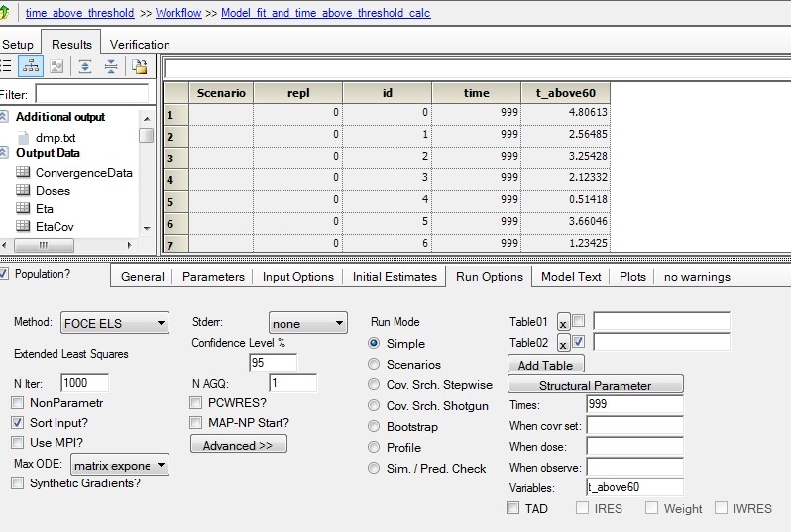Open the Stderr none dropdown
The height and width of the screenshot is (532, 791).
pos(307,323)
